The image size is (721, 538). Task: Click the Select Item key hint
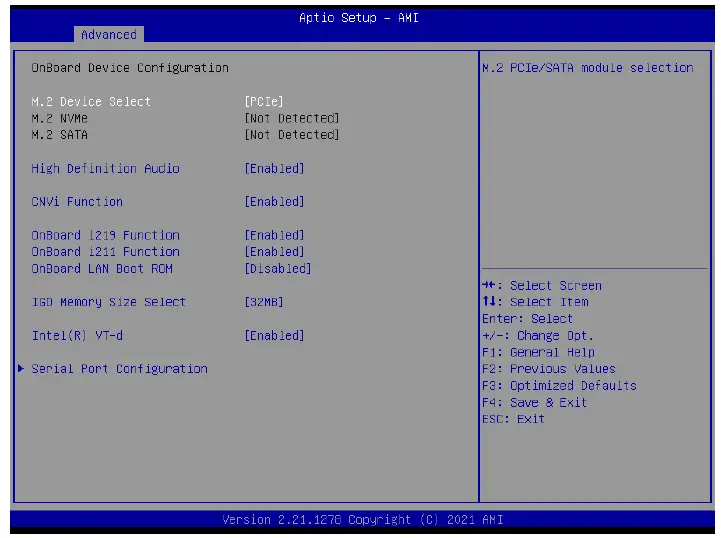click(x=535, y=302)
